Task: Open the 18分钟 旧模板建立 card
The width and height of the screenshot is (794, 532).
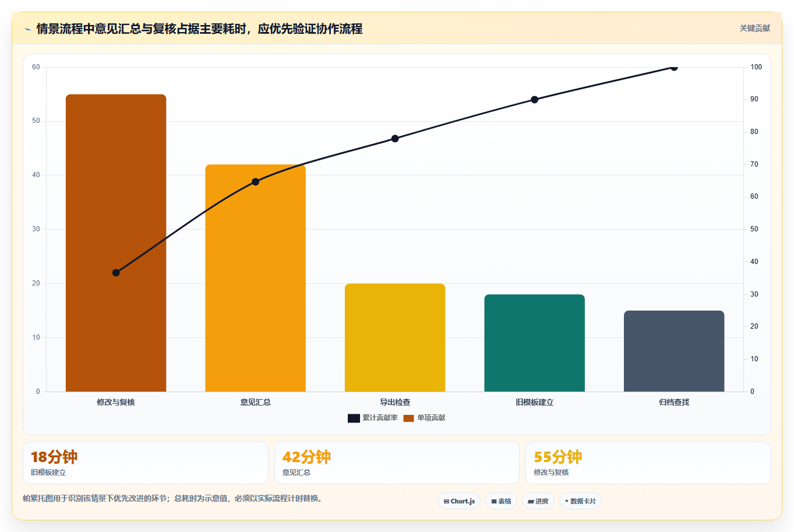Action: click(x=146, y=463)
